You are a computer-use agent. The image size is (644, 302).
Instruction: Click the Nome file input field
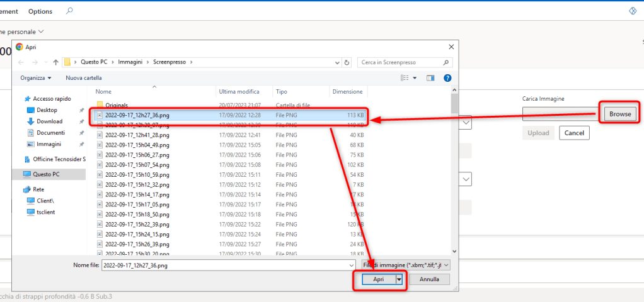click(230, 266)
